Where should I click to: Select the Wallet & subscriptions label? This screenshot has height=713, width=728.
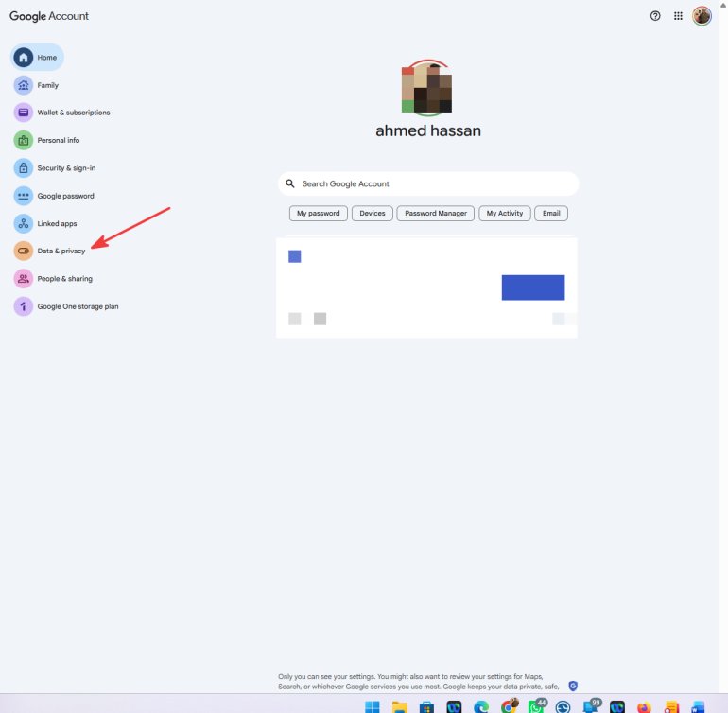[x=74, y=113]
